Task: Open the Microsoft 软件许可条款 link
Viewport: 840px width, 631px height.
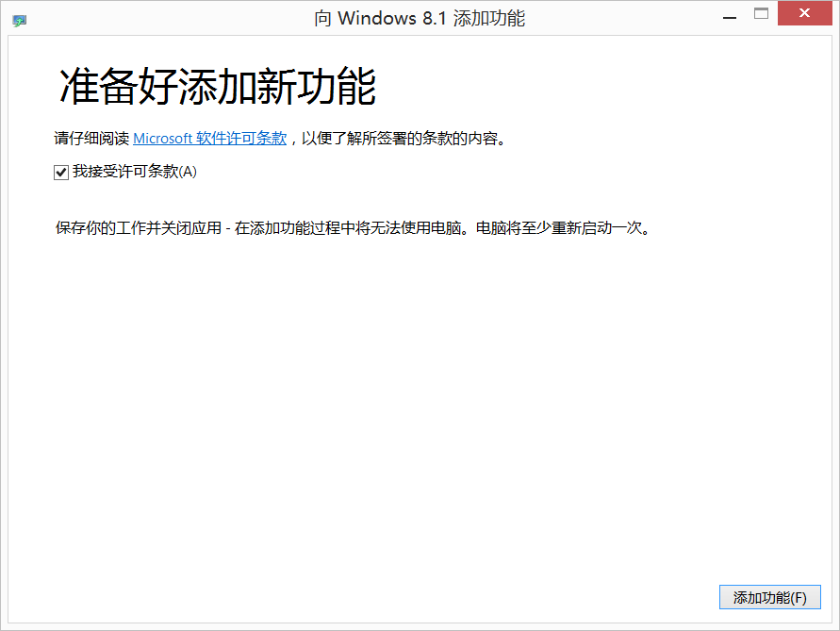Action: pyautogui.click(x=210, y=139)
